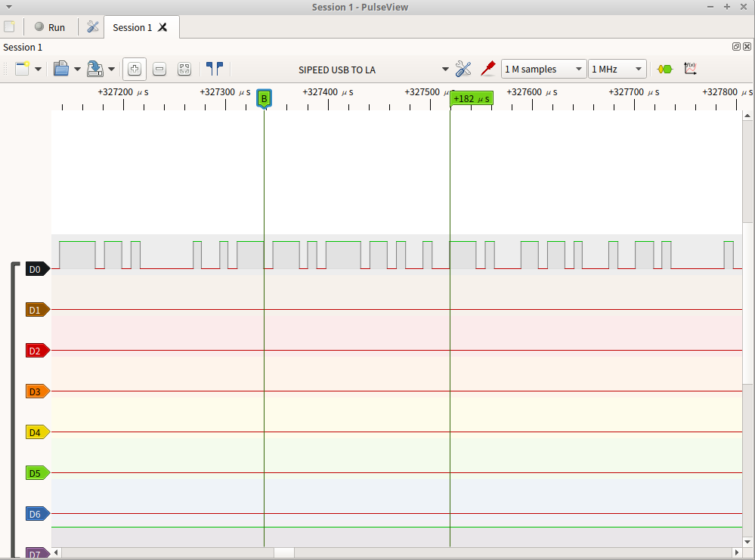Click the Save icon
Image resolution: width=755 pixels, height=560 pixels.
(95, 69)
